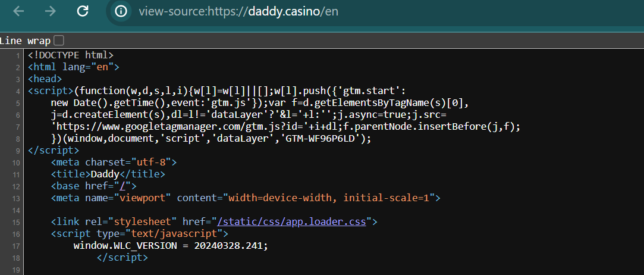Click line number 4 in the gutter

(18, 91)
